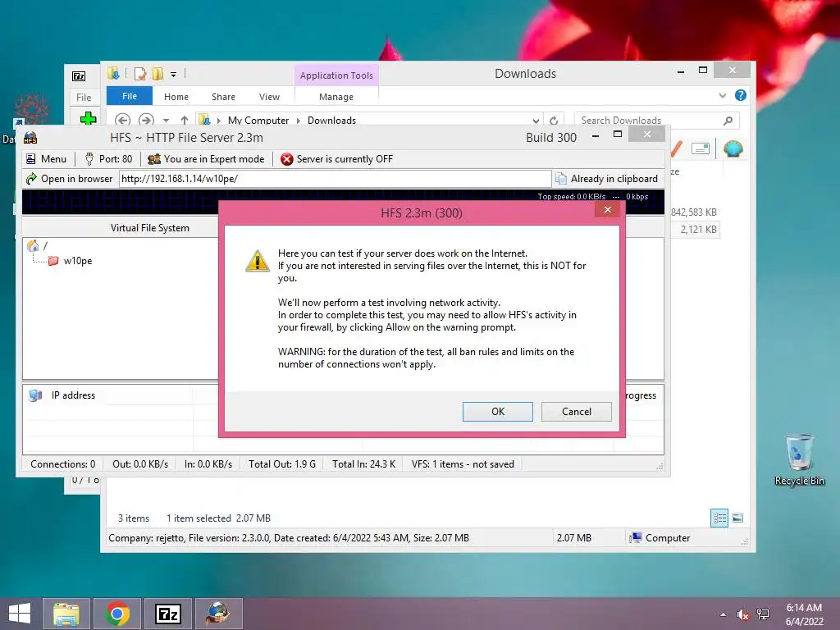Cancel the HFS internet test dialog
This screenshot has height=630, width=840.
[577, 412]
